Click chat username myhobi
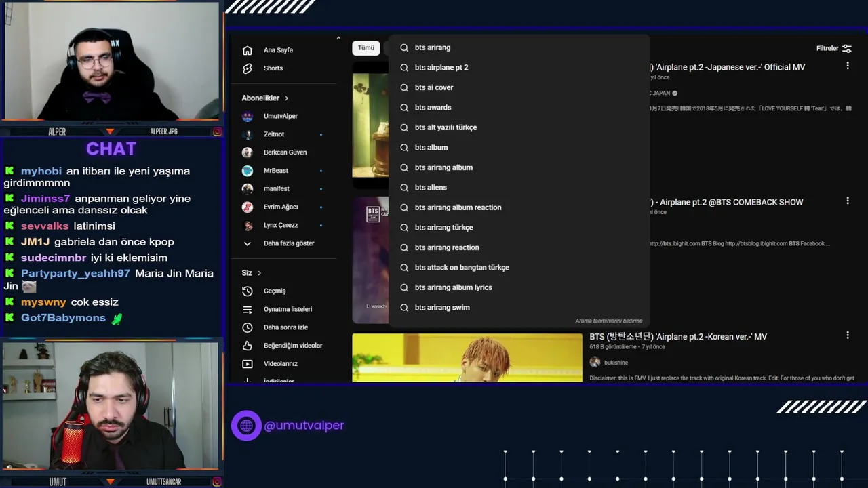This screenshot has height=488, width=868. click(41, 171)
